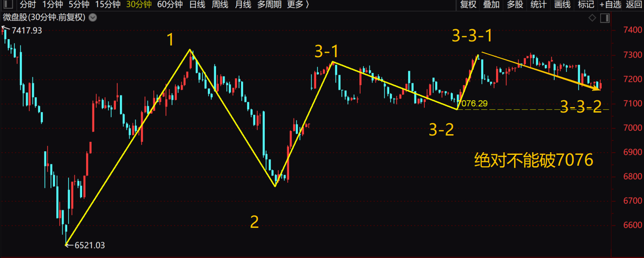Toggle the right sidebar panel icon
644x258 pixels.
[605, 18]
